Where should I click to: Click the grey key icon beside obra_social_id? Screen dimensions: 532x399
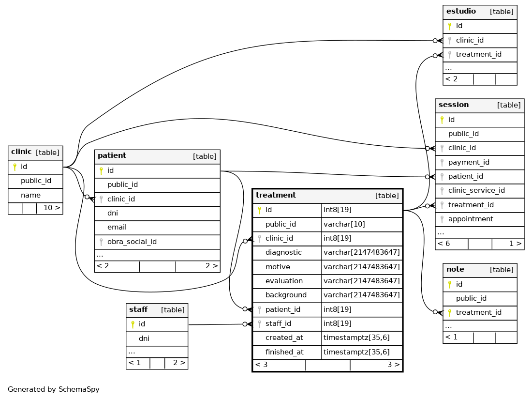click(x=101, y=242)
